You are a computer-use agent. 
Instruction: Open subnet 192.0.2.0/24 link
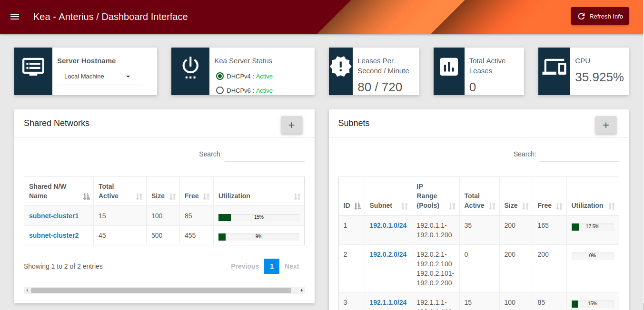coord(388,254)
